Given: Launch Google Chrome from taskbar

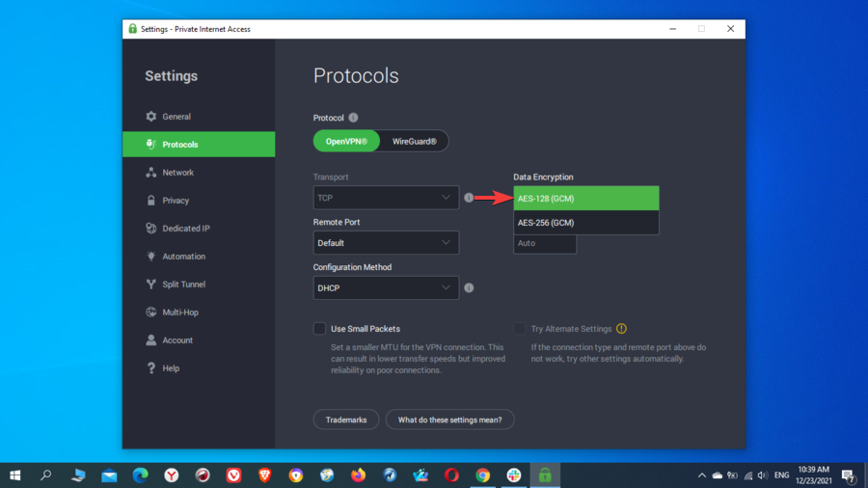Looking at the screenshot, I should pyautogui.click(x=483, y=475).
